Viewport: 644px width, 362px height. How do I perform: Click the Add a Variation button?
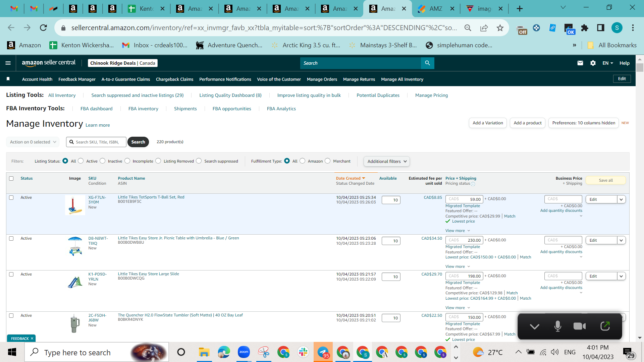[x=488, y=123]
